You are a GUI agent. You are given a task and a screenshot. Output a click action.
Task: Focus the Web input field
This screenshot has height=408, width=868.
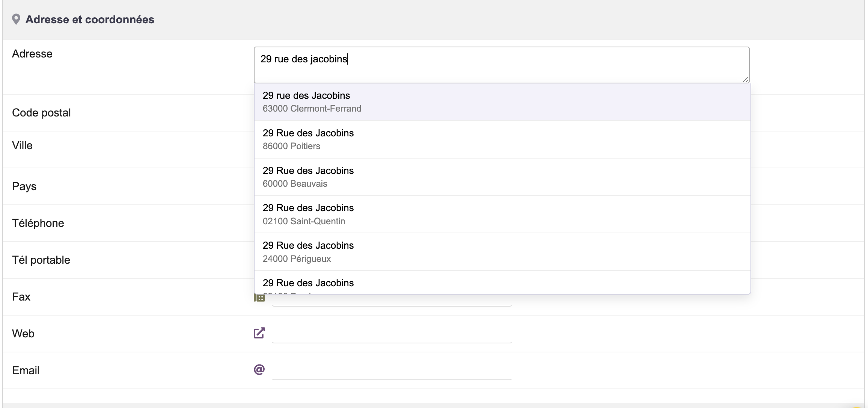pyautogui.click(x=392, y=334)
